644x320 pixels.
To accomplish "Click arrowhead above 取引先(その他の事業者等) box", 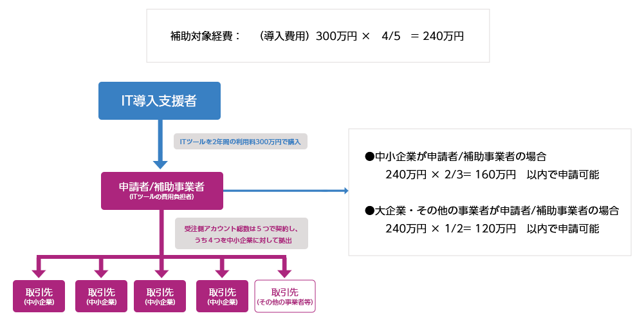I will pyautogui.click(x=284, y=270).
